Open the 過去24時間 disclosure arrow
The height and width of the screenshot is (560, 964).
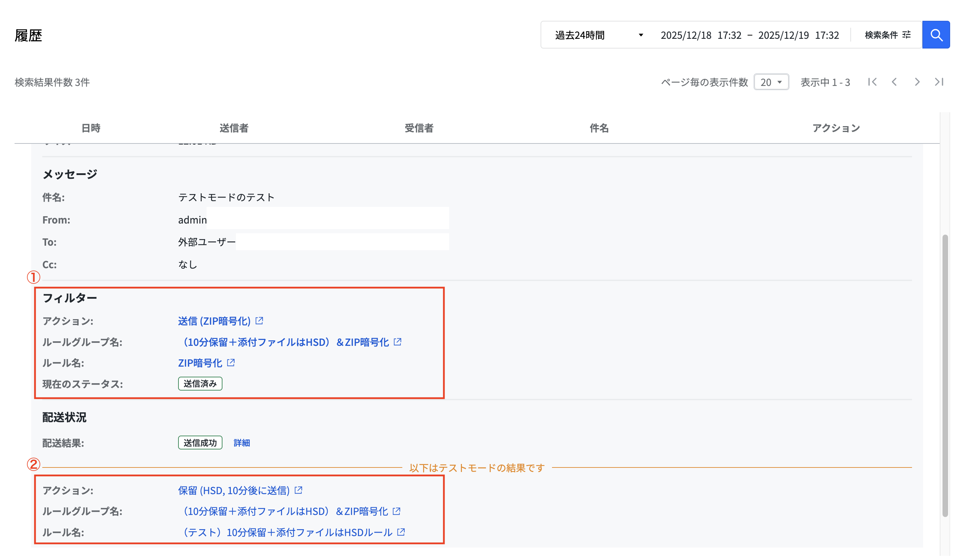[640, 35]
